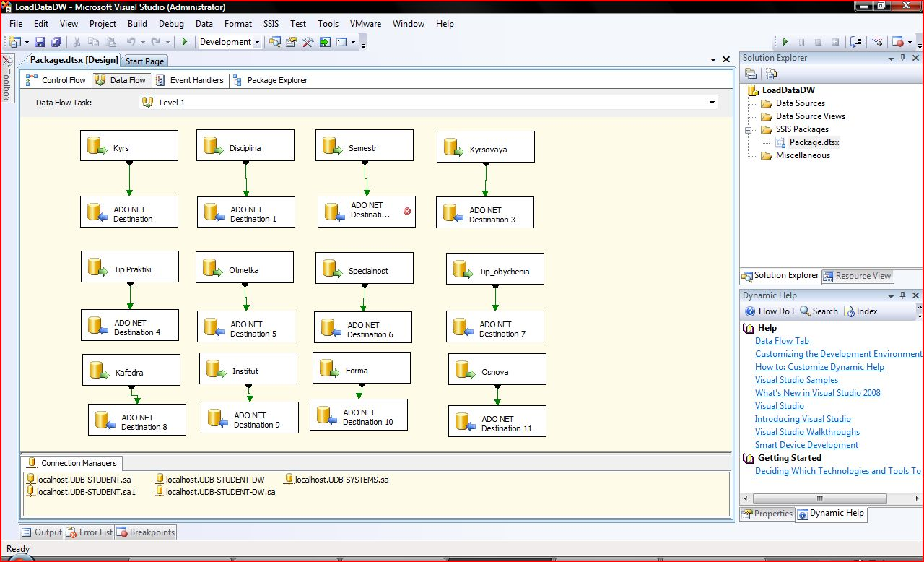Click the Undo toolbar icon
The image size is (924, 562).
(131, 42)
